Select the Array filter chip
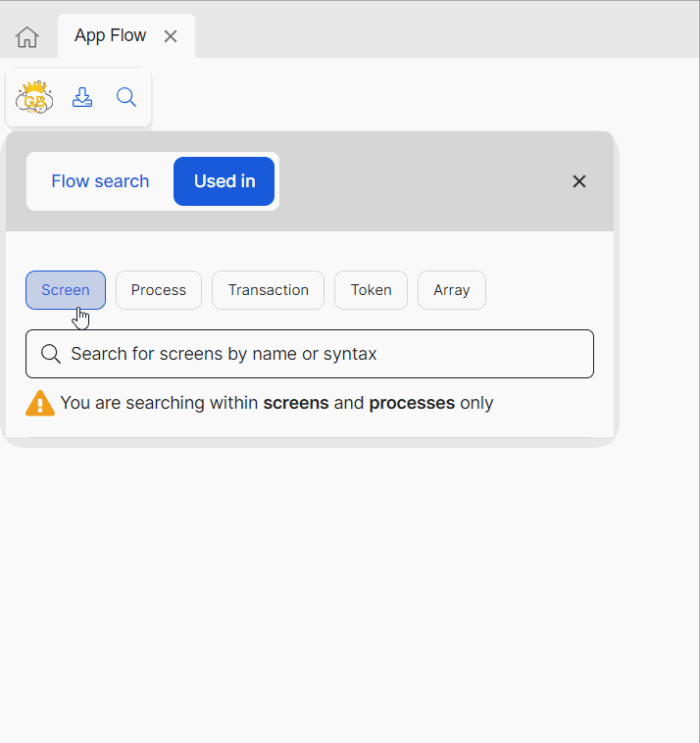 (452, 290)
